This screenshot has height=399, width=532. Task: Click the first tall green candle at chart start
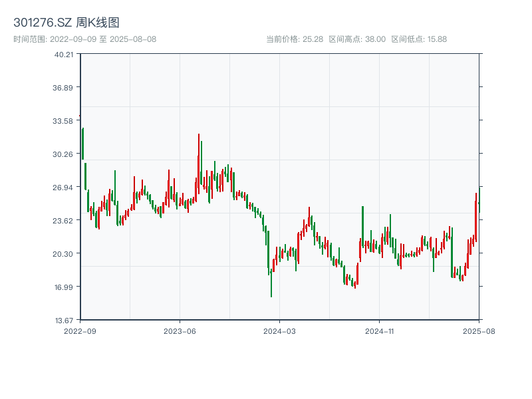point(82,143)
